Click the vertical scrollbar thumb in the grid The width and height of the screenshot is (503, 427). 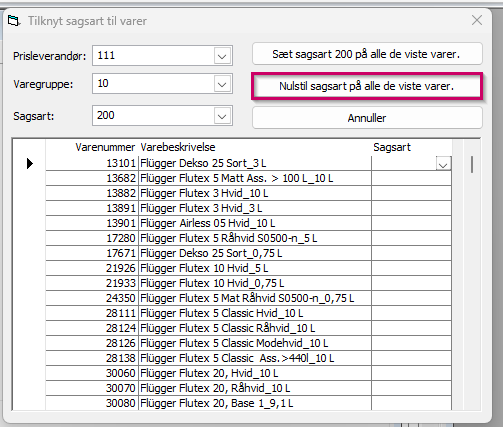(472, 164)
